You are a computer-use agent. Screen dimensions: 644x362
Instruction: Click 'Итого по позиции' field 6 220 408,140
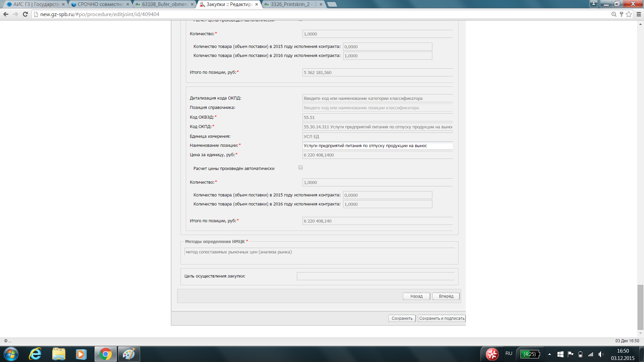click(x=378, y=221)
